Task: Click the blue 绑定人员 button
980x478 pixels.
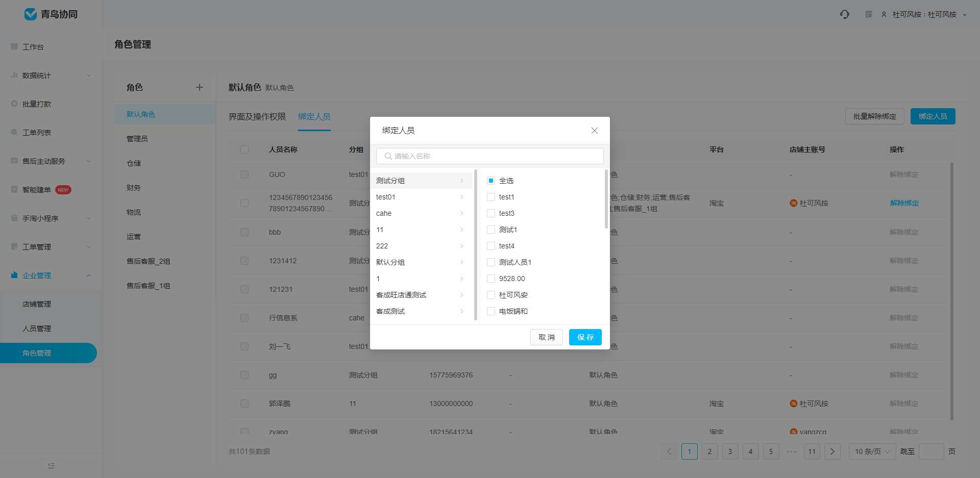Action: click(x=933, y=116)
